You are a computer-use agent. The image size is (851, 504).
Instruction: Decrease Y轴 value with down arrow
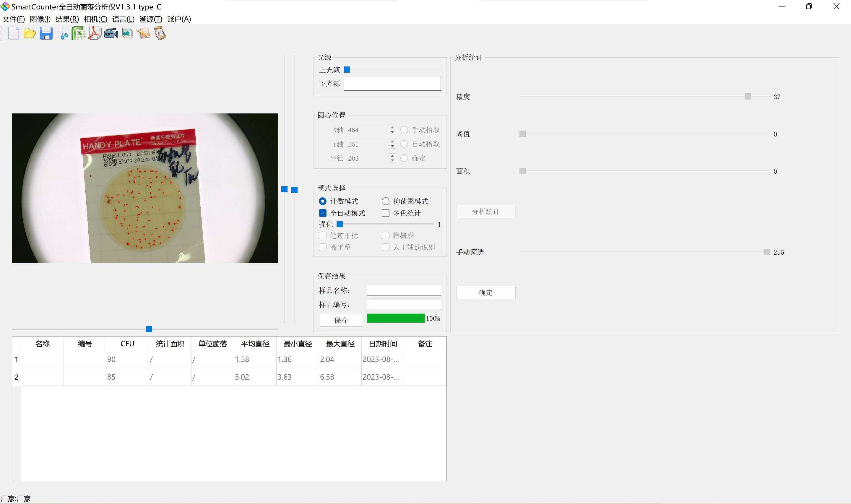point(393,146)
